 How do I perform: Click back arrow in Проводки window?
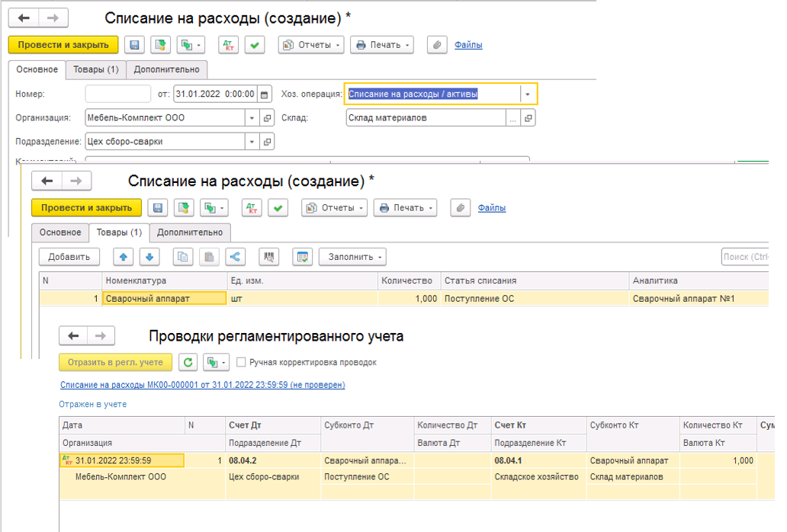point(73,336)
